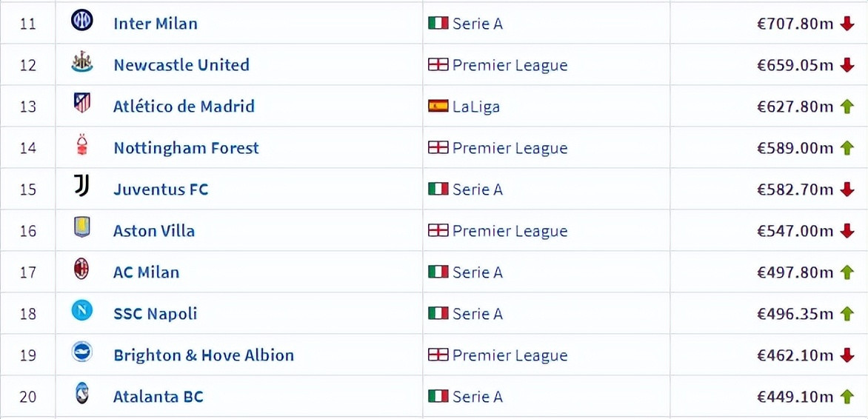Screen dimensions: 868x419
Task: Click the Aston Villa crest
Action: [82, 227]
